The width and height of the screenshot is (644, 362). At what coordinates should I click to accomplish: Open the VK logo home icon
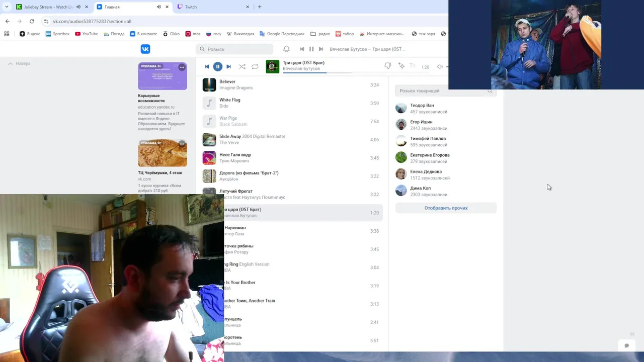pos(145,49)
